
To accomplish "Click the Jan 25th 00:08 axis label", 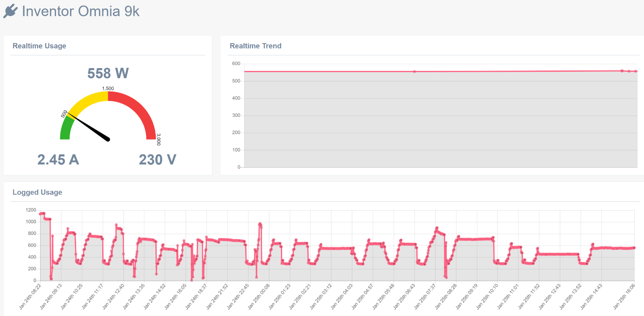I will coord(259,296).
